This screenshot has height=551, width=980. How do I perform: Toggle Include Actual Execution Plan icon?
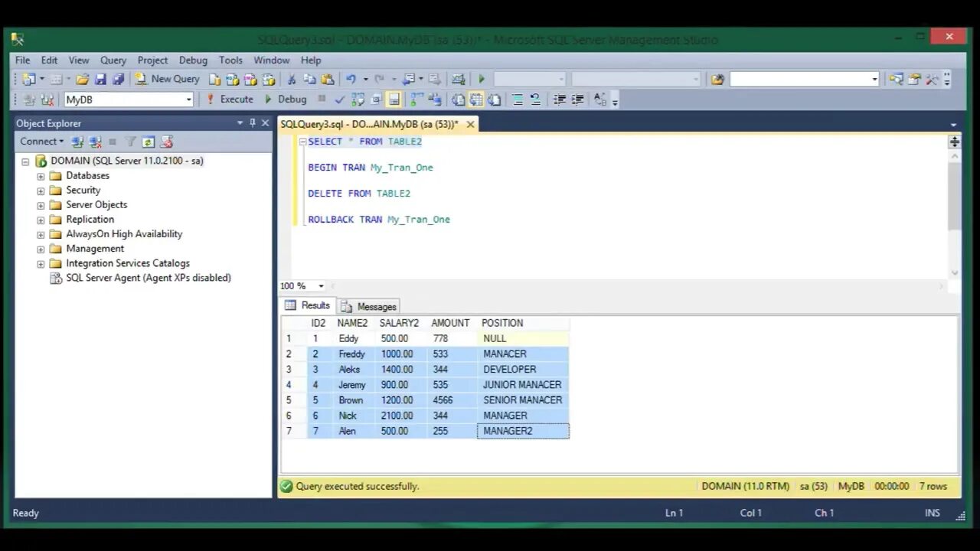(x=416, y=99)
